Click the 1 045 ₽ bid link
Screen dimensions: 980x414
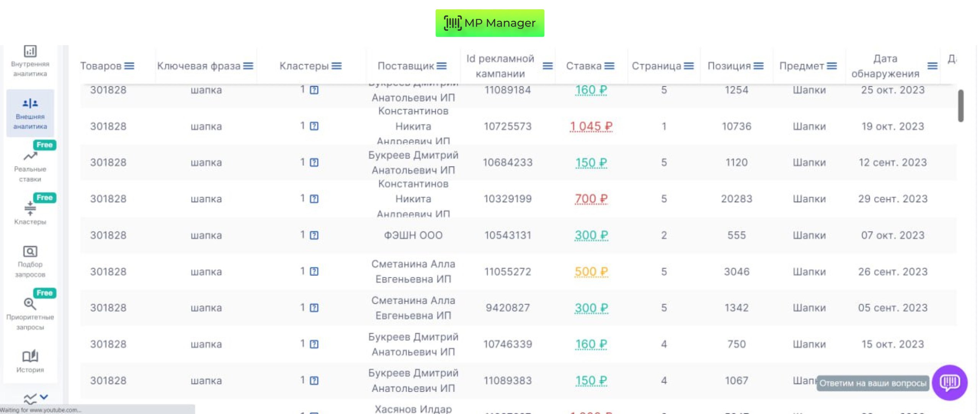click(591, 126)
